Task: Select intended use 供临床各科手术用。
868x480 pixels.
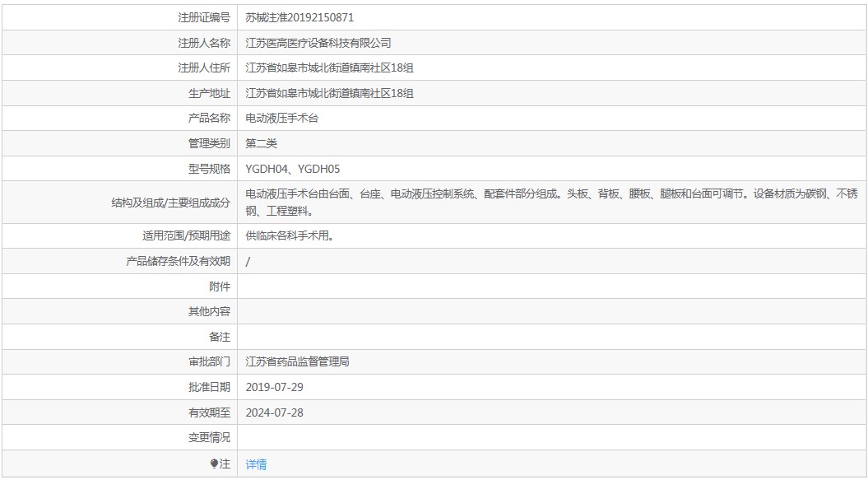Action: click(290, 235)
